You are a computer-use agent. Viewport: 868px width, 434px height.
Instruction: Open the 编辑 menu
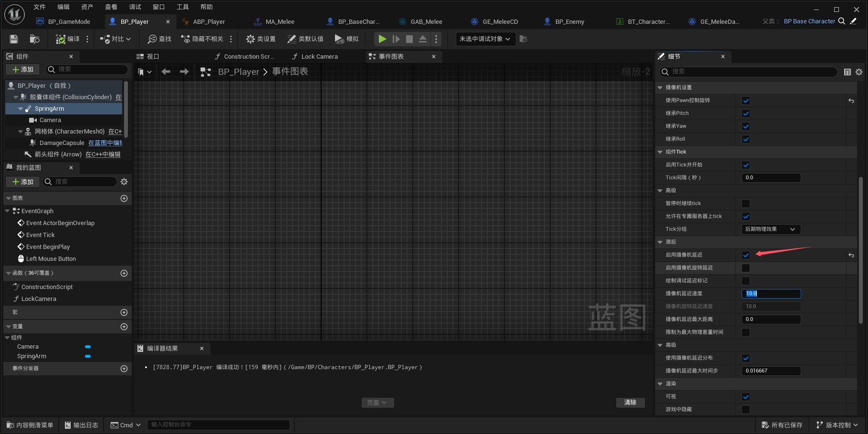63,7
